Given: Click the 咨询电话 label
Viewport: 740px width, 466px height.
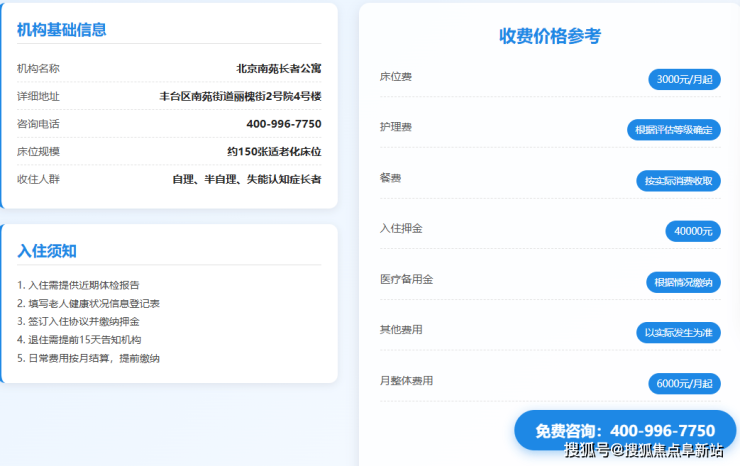Looking at the screenshot, I should (x=38, y=124).
